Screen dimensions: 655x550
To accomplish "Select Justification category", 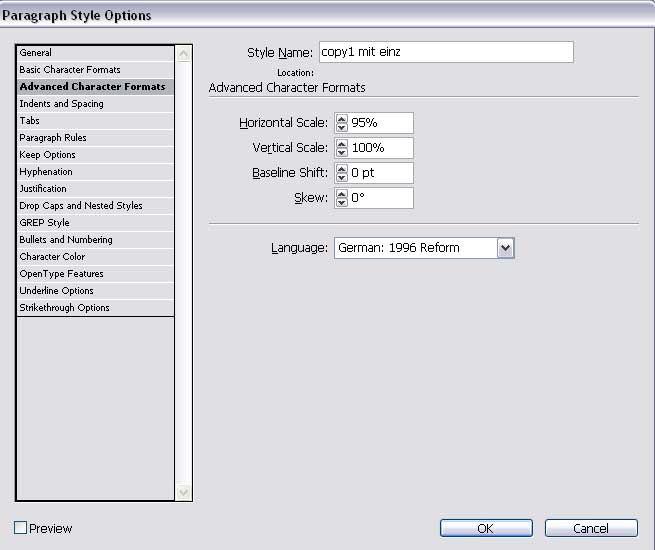I will pos(95,189).
